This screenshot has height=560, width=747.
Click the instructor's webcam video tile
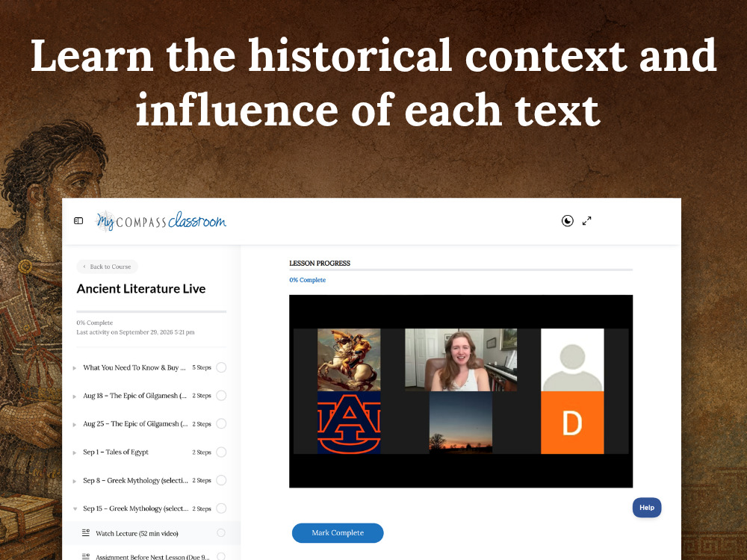[x=461, y=360]
